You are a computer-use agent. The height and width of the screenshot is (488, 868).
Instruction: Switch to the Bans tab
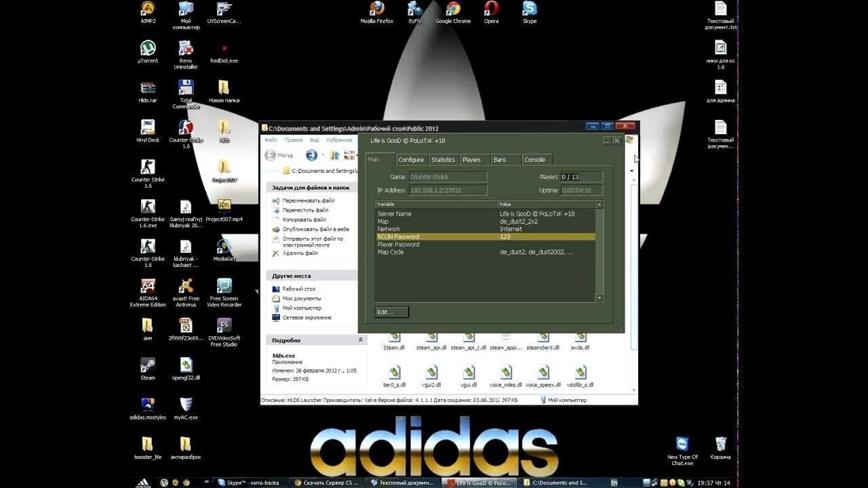[x=500, y=159]
